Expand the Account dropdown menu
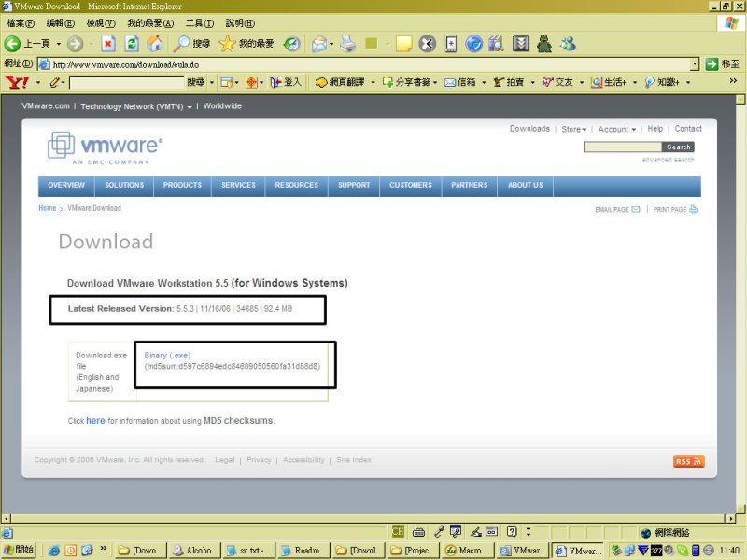 (634, 130)
